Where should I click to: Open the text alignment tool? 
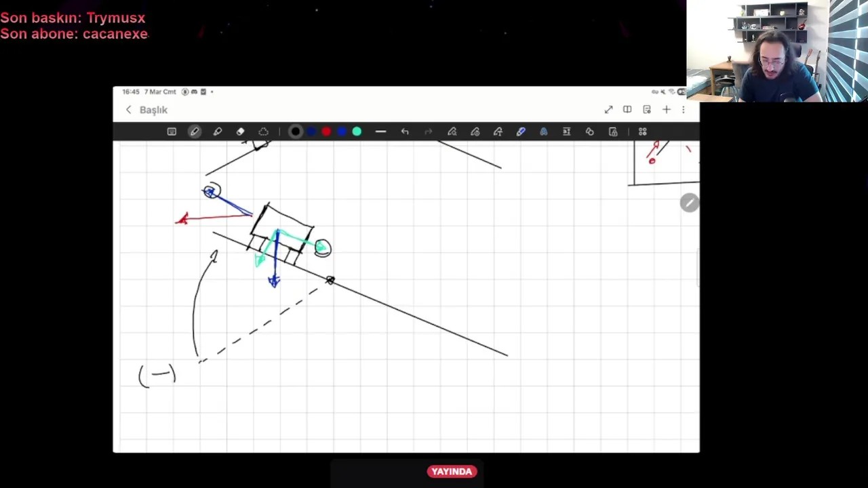[567, 131]
